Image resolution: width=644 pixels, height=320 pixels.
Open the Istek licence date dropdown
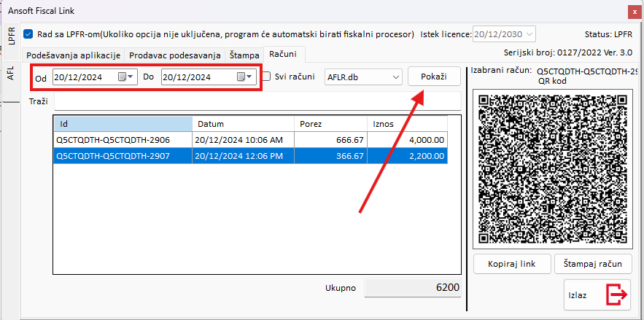point(529,34)
